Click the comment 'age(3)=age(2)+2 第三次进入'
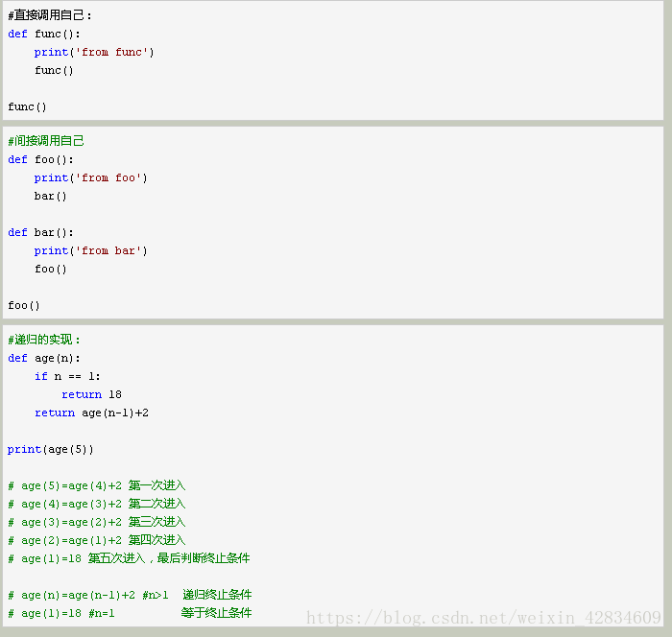672x637 pixels. point(97,522)
